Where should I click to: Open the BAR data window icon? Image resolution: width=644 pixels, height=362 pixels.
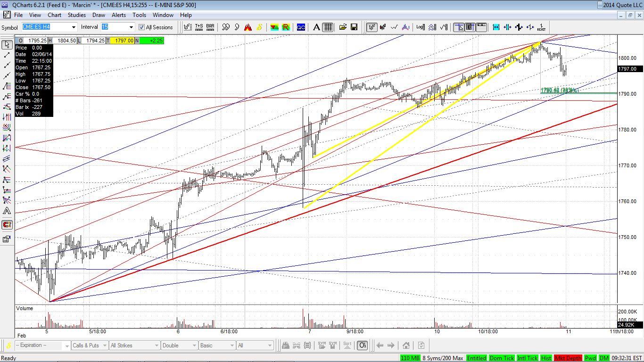tap(210, 27)
